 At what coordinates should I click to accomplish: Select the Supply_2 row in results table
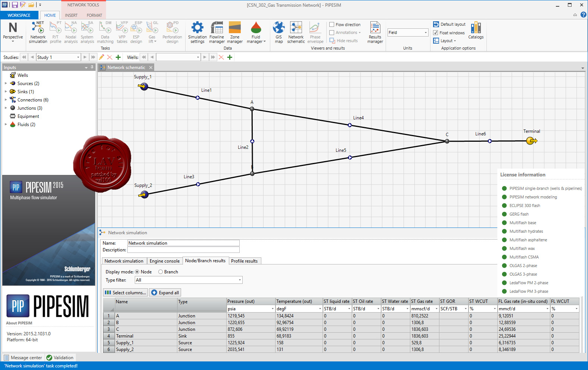[341, 349]
